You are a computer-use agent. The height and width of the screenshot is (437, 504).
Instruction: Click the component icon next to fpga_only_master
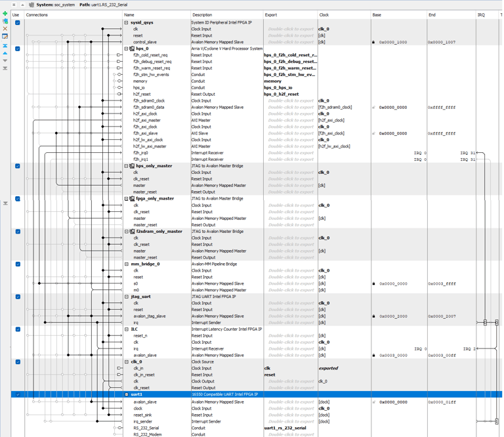click(x=132, y=199)
